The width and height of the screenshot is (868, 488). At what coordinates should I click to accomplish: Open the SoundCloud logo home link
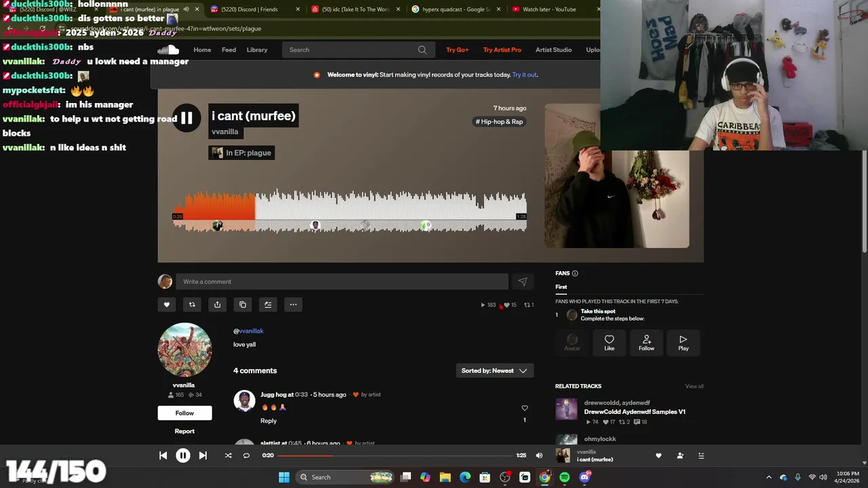point(168,49)
